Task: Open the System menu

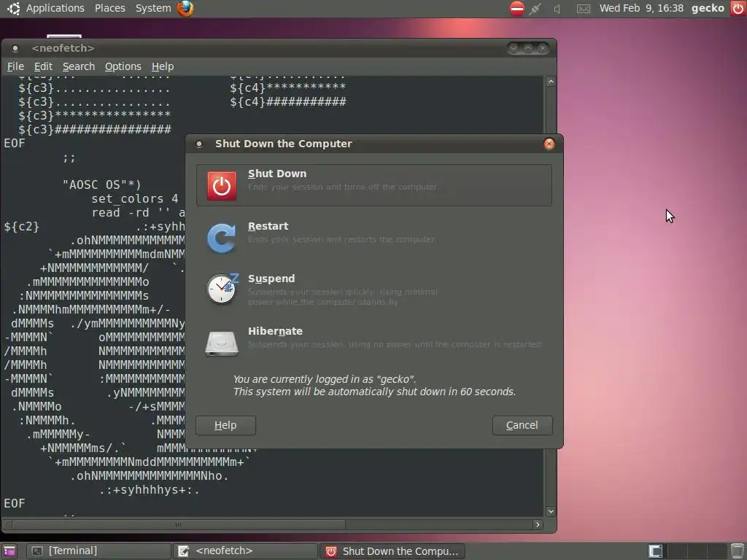Action: [x=153, y=8]
